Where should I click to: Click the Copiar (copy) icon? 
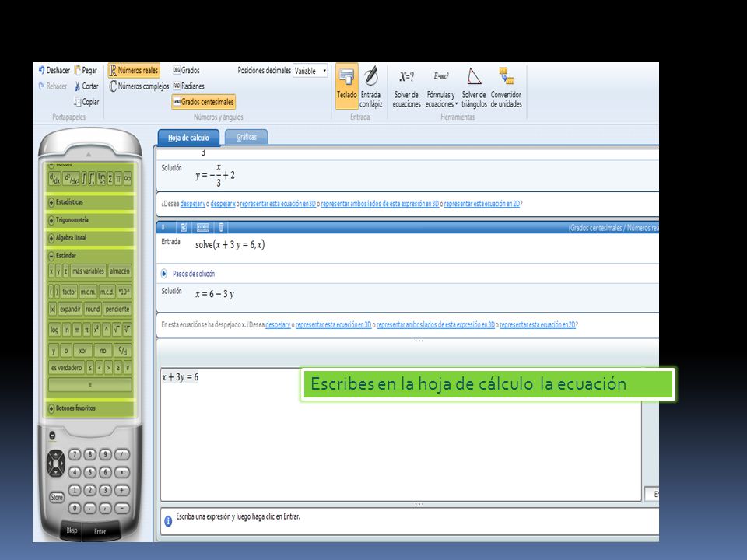(x=78, y=101)
